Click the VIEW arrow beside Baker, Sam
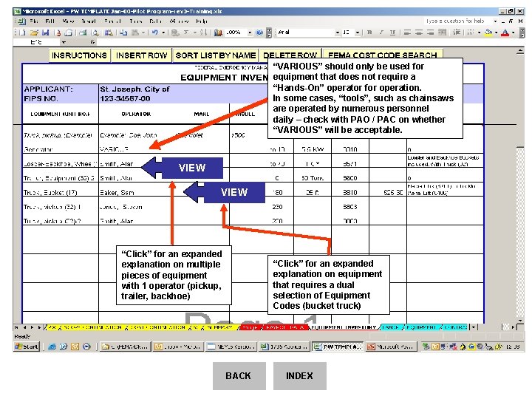 tap(225, 192)
